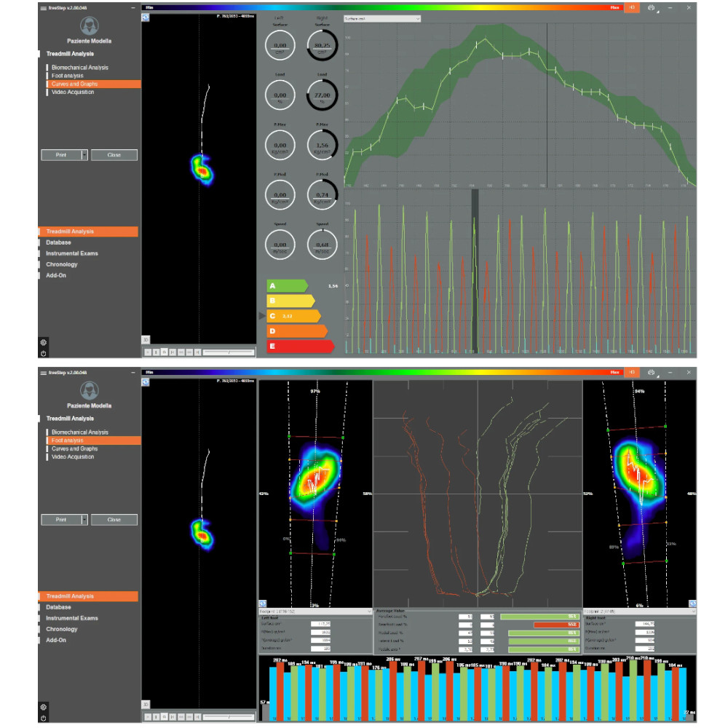
Task: Click playback slider in Curves and Graphs window
Action: click(x=229, y=352)
